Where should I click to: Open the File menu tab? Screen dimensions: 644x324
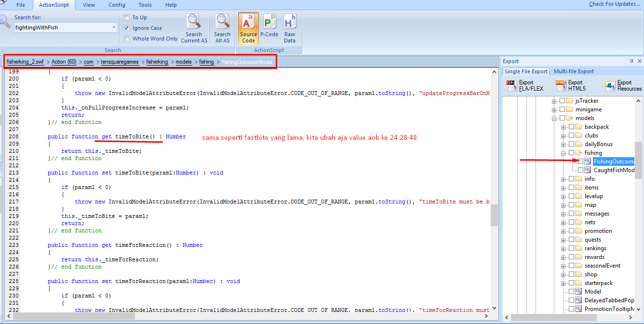point(21,5)
